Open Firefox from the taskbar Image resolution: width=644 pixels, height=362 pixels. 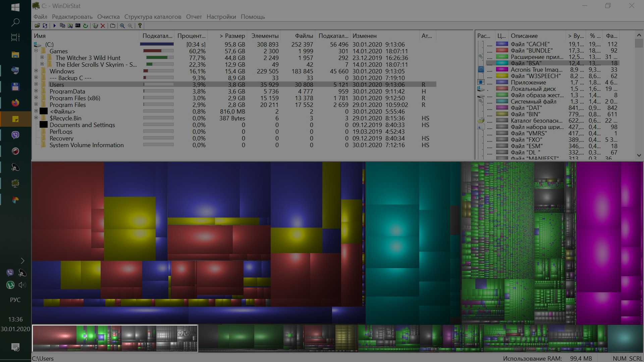pyautogui.click(x=15, y=103)
